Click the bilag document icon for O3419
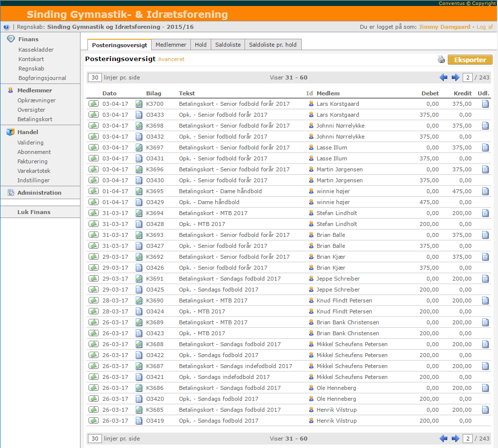The image size is (498, 448). tap(139, 421)
